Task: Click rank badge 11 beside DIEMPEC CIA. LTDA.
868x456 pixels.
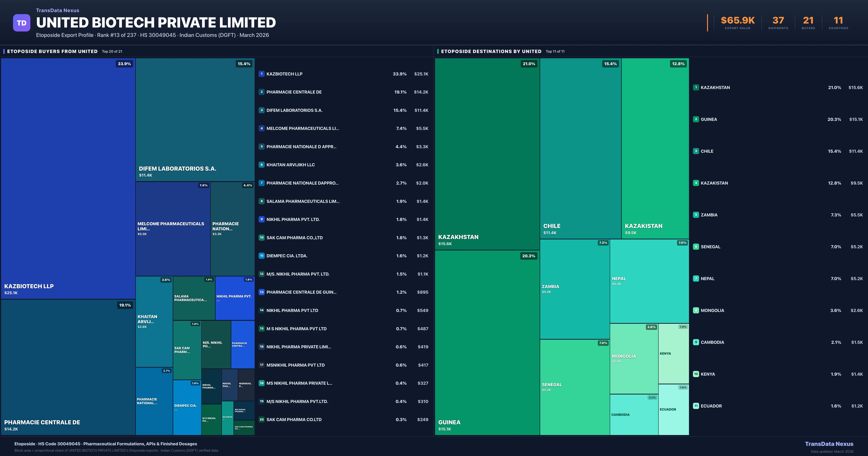Action: pos(261,256)
